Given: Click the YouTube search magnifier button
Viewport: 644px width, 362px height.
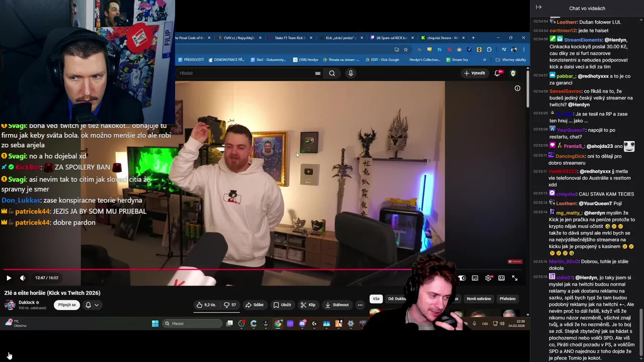Looking at the screenshot, I should pyautogui.click(x=332, y=73).
